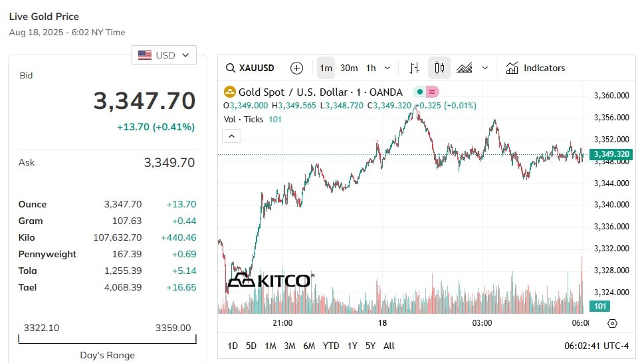Viewport: 644px width, 363px height.
Task: Select the bars chart style icon
Action: click(414, 68)
